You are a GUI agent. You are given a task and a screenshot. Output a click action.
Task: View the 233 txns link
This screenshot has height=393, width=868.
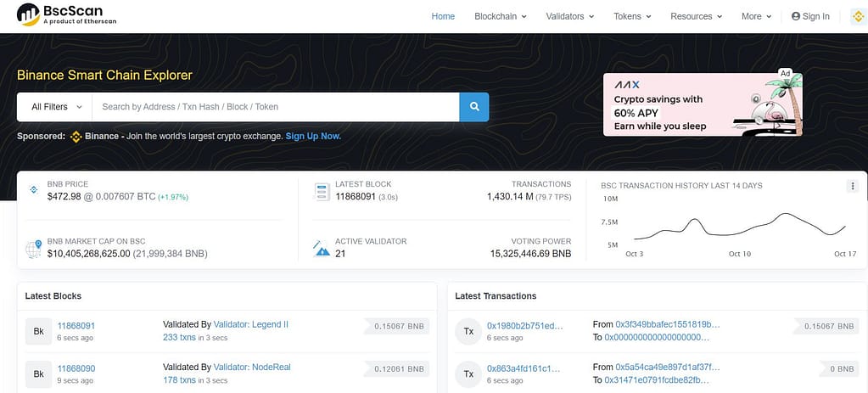click(x=179, y=337)
